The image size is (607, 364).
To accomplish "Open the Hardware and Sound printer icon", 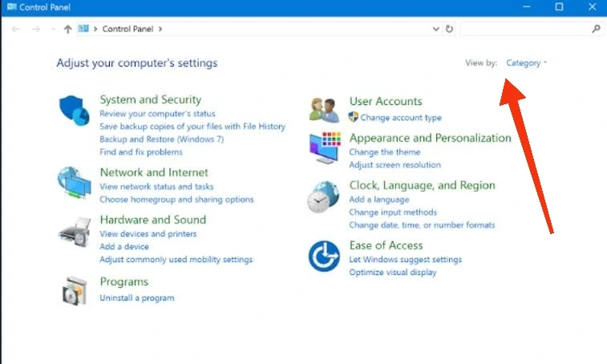I will 75,232.
